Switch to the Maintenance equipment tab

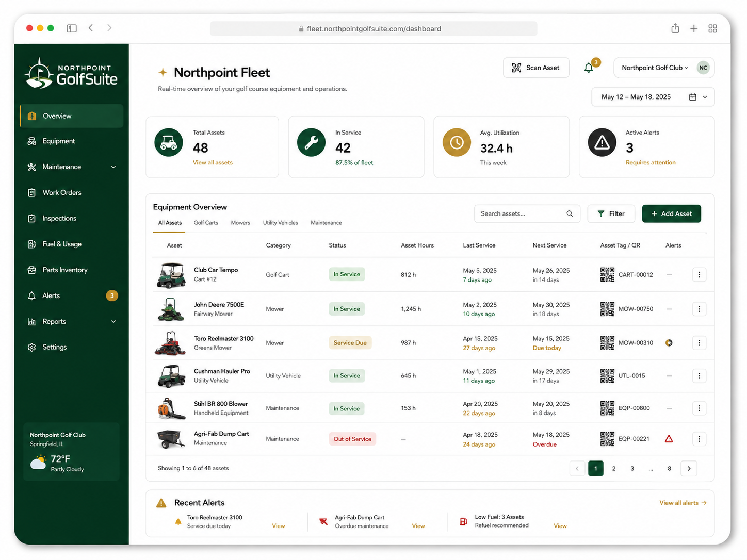pos(326,223)
